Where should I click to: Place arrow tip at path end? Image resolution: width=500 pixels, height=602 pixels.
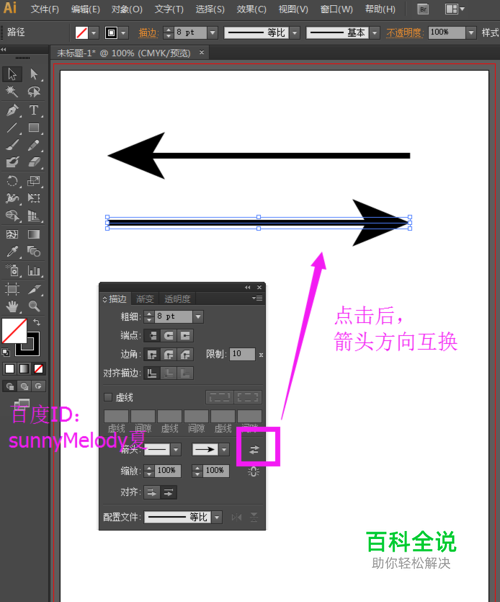(168, 492)
